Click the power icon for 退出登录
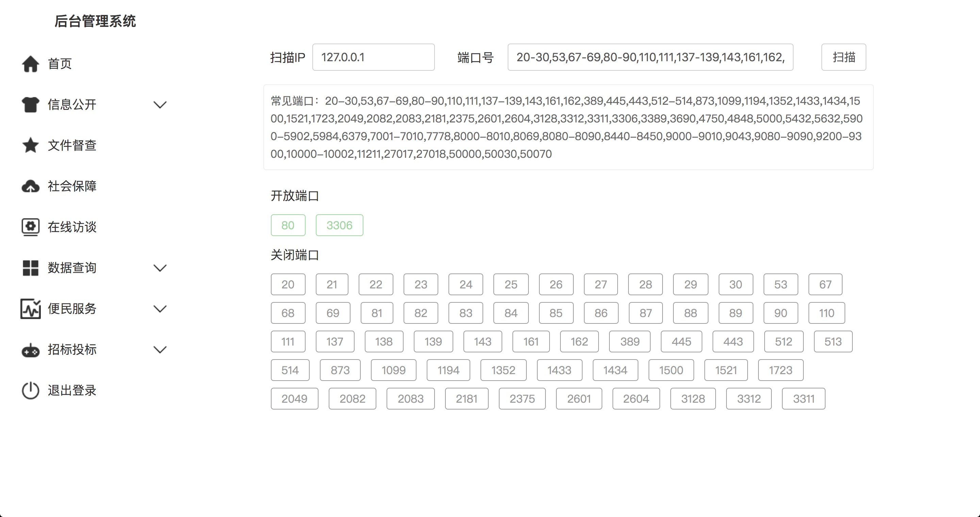980x517 pixels. point(30,390)
